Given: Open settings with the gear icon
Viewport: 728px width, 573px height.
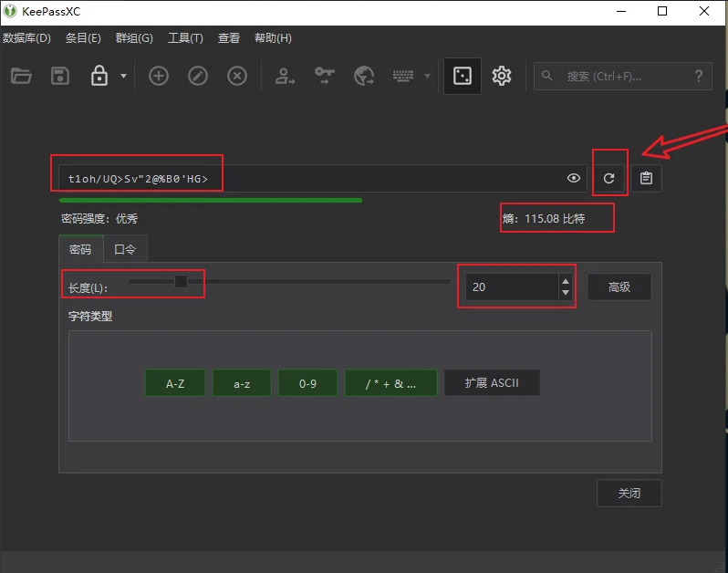Looking at the screenshot, I should [502, 76].
